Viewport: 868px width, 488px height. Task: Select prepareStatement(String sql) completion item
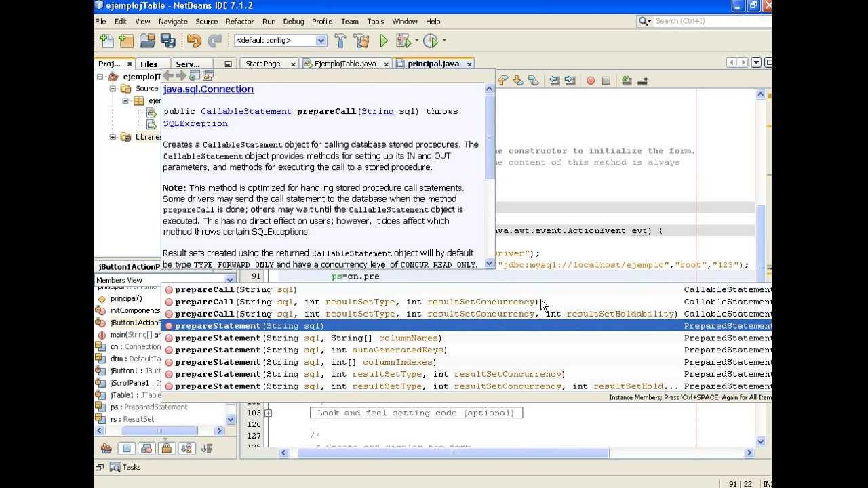pos(467,326)
